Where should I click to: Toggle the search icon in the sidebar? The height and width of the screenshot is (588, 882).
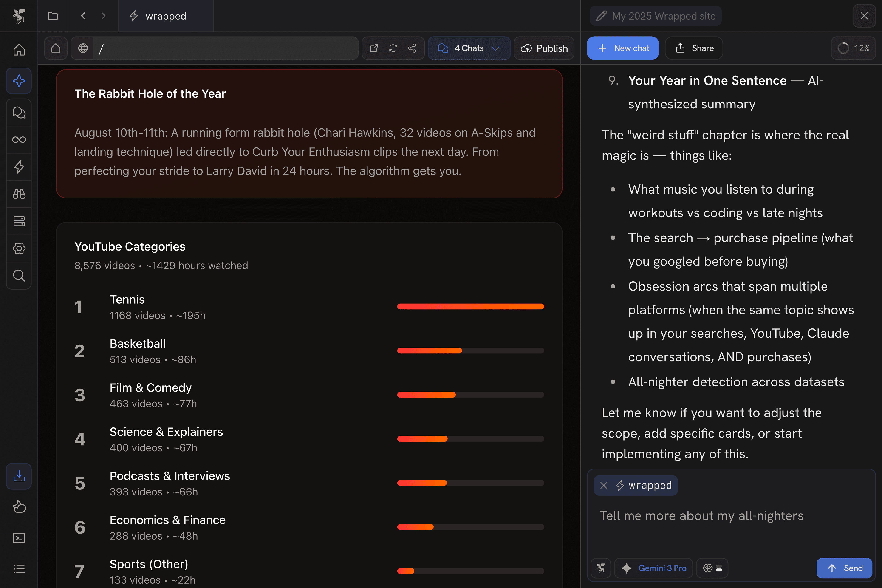[x=19, y=276]
